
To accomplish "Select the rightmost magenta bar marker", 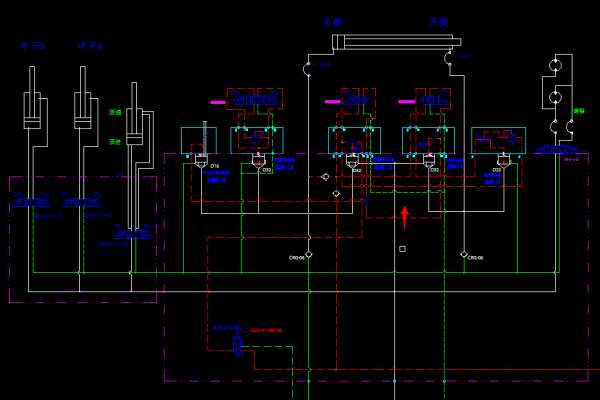I will (405, 102).
